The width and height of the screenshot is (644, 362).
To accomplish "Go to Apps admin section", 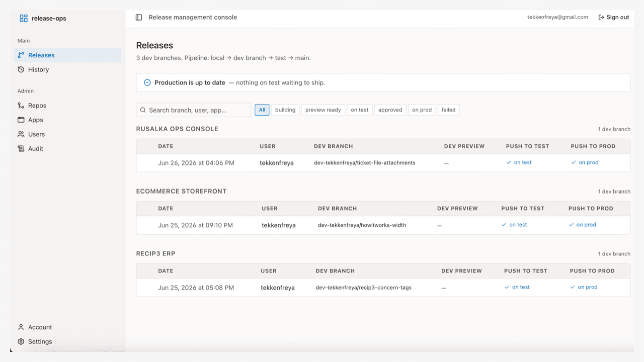I will point(67,120).
